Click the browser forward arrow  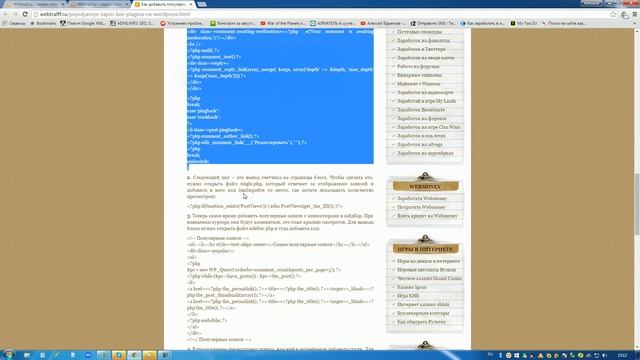pyautogui.click(x=15, y=14)
